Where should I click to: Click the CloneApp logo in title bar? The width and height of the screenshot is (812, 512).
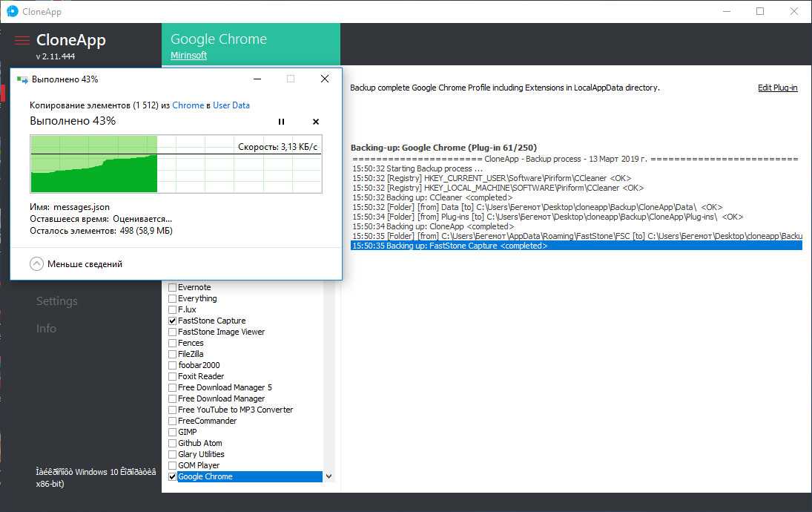(12, 11)
